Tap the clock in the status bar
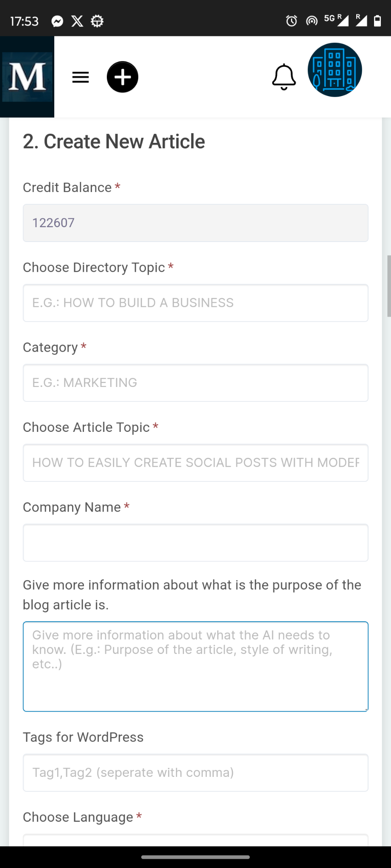This screenshot has width=391, height=868. point(24,20)
